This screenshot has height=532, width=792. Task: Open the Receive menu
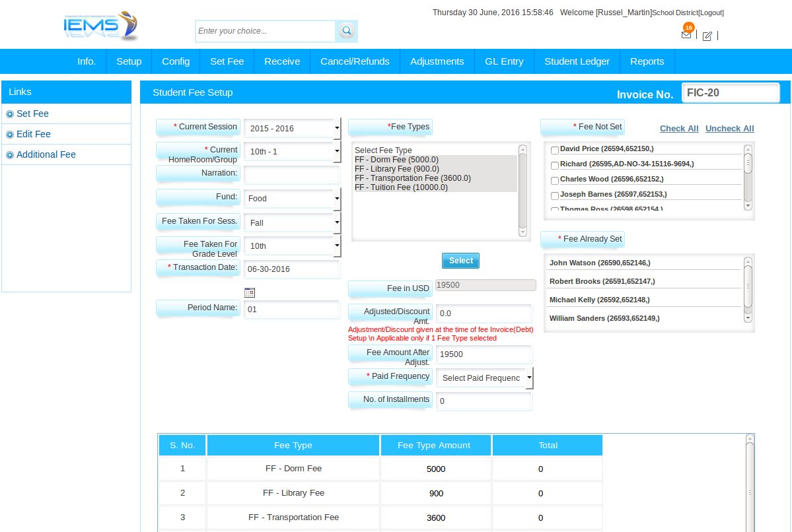(282, 61)
